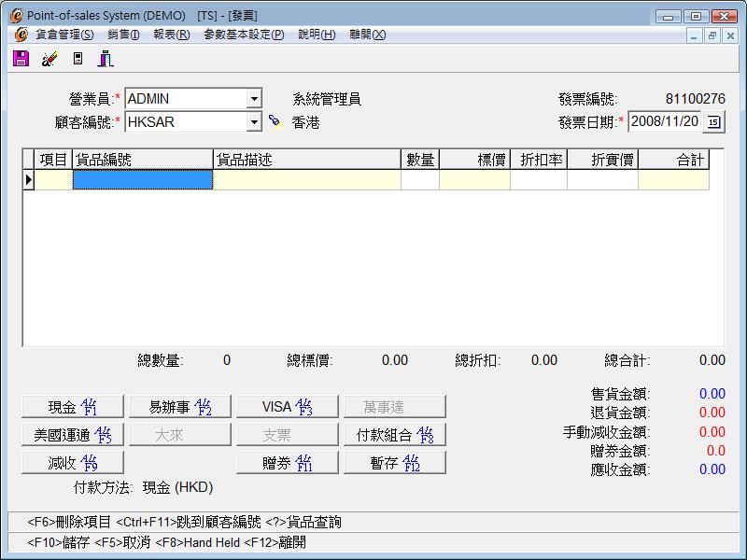The image size is (747, 560).
Task: Open the calendar picker for 發票日期
Action: point(713,121)
